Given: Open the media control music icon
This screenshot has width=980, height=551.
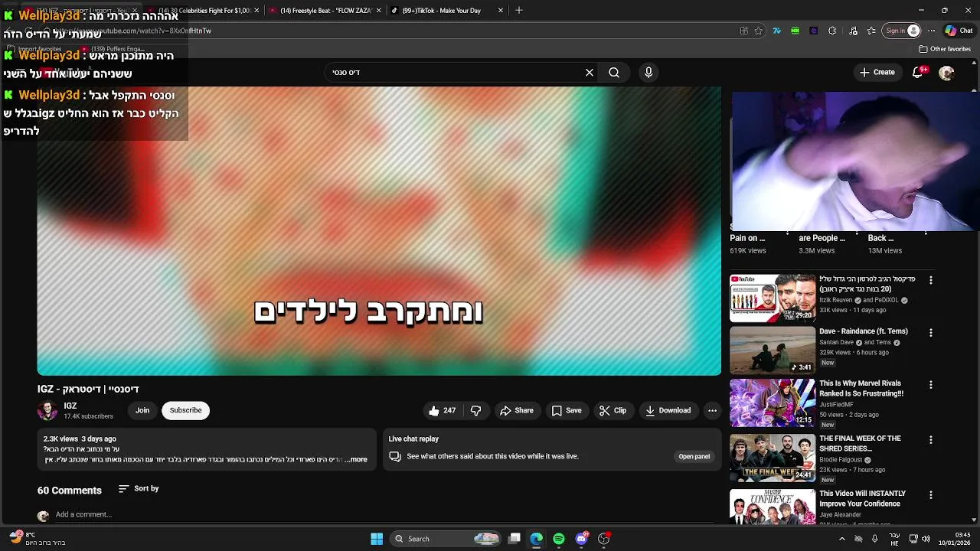Looking at the screenshot, I should point(854,31).
